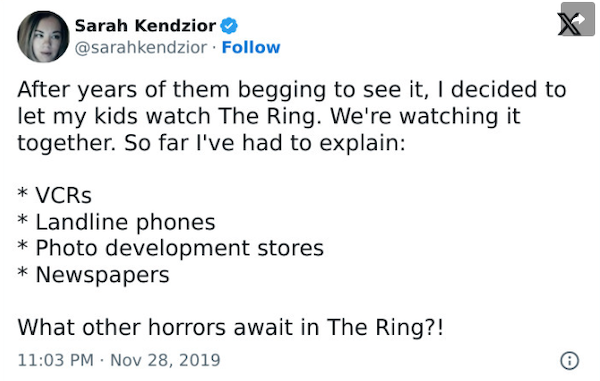
Task: Click the verified checkmark badge
Action: point(229,26)
